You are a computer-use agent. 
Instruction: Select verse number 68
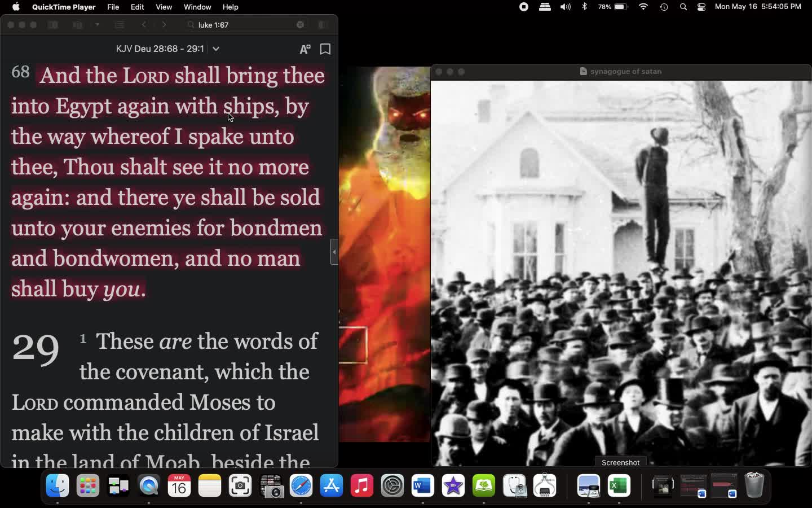[x=20, y=72]
